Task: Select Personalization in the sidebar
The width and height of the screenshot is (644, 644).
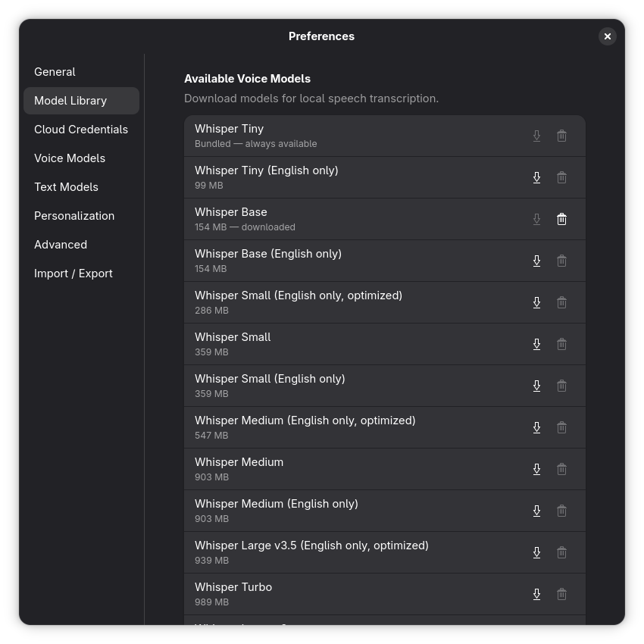Action: tap(74, 216)
